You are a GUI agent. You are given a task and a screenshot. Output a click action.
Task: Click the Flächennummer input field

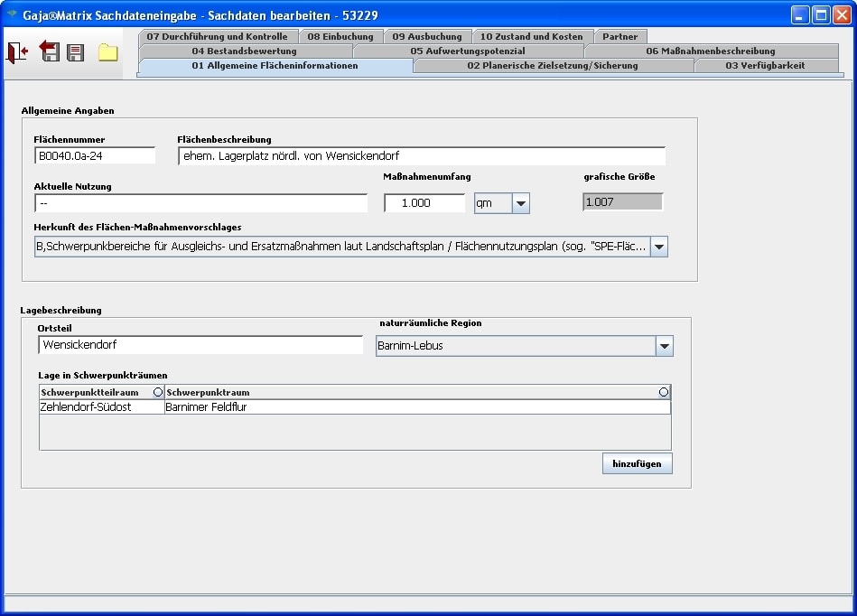click(x=95, y=155)
